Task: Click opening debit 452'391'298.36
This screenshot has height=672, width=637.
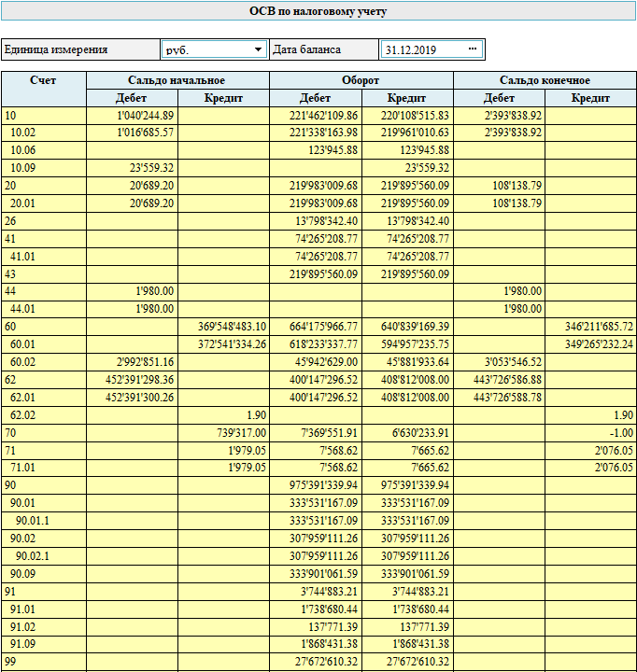Action: pos(140,380)
